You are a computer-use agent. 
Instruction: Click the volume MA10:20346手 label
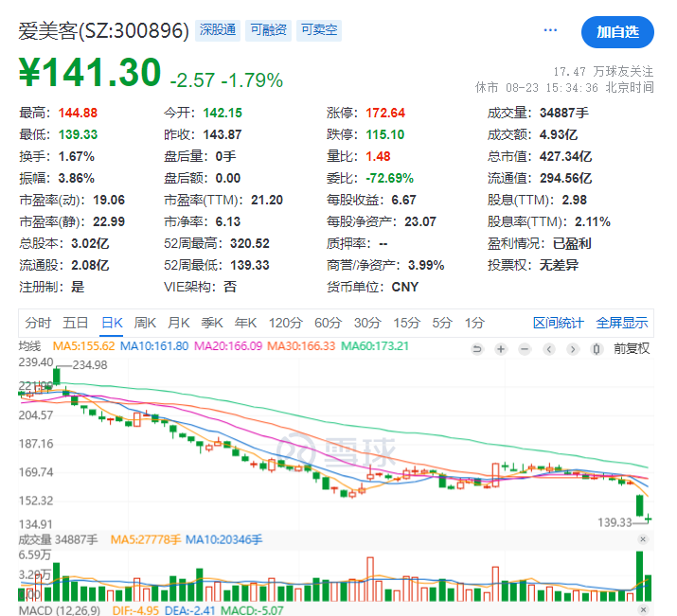[223, 539]
